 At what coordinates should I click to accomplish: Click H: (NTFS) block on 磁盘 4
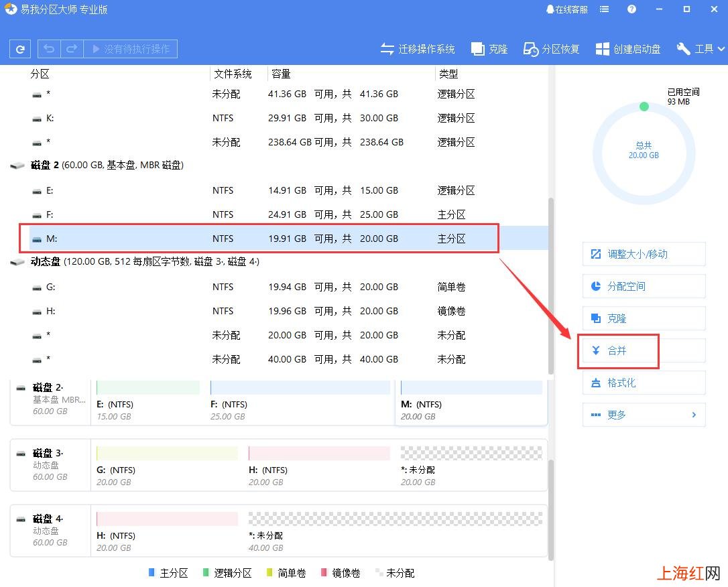click(167, 531)
